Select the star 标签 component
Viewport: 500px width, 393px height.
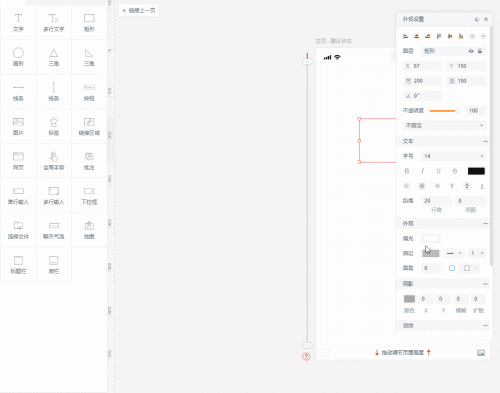pos(54,126)
